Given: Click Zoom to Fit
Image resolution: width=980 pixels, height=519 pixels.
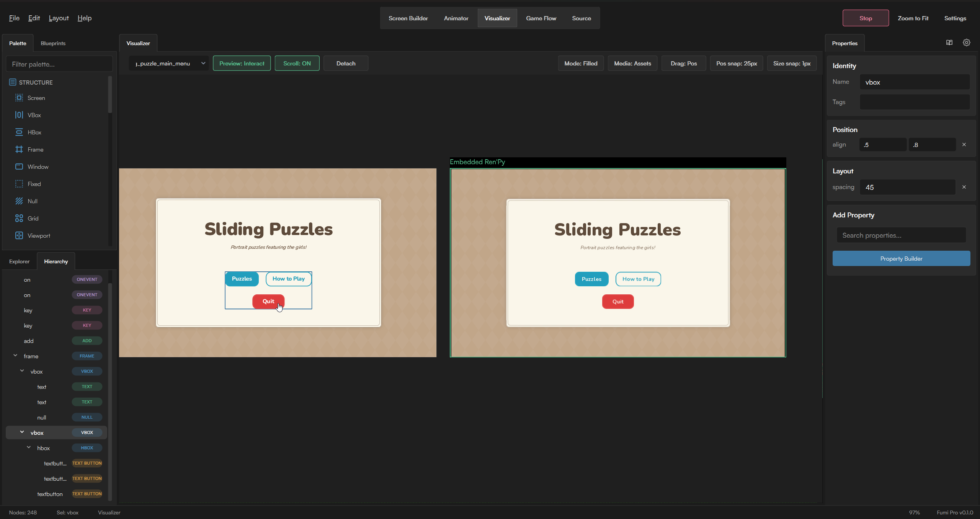Looking at the screenshot, I should 913,18.
